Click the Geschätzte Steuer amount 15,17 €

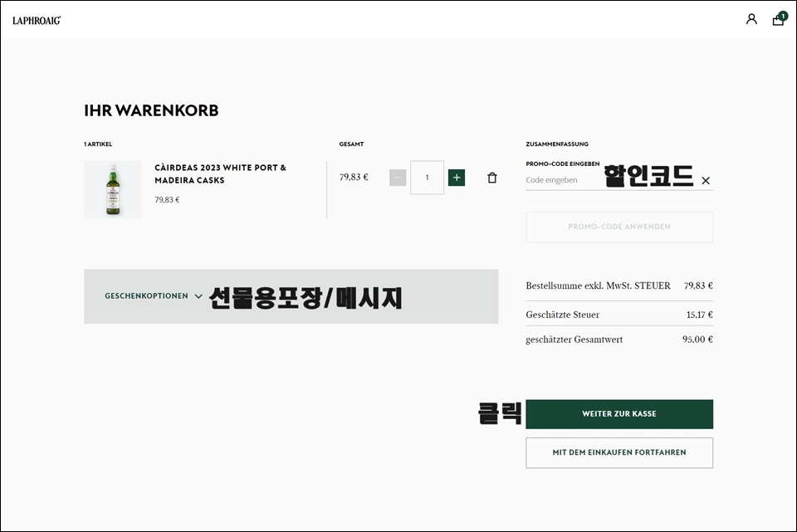click(699, 315)
